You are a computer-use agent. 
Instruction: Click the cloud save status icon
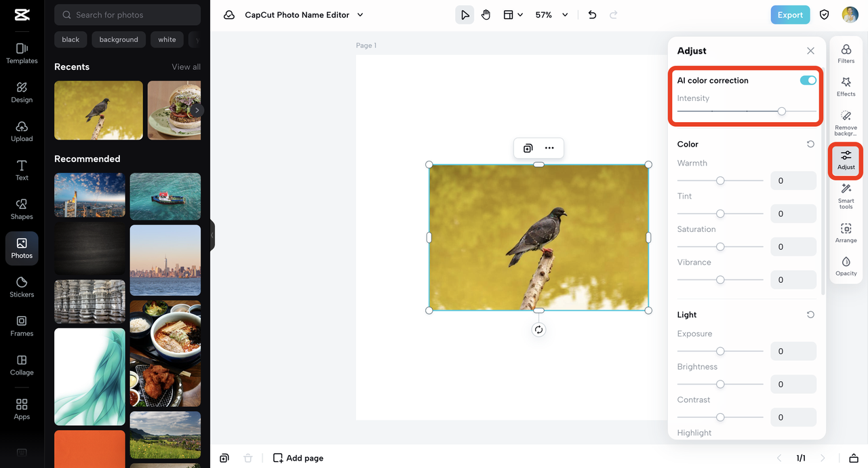point(229,15)
